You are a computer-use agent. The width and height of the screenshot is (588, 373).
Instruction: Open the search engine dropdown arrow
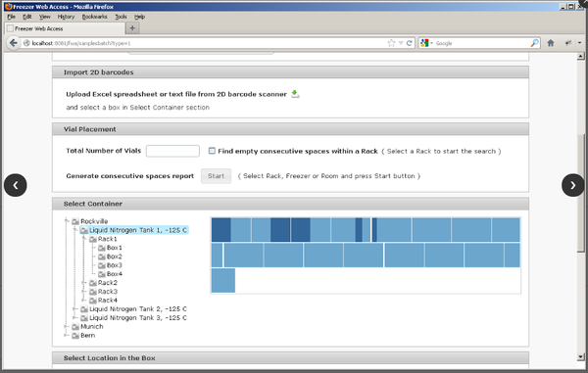click(x=431, y=43)
